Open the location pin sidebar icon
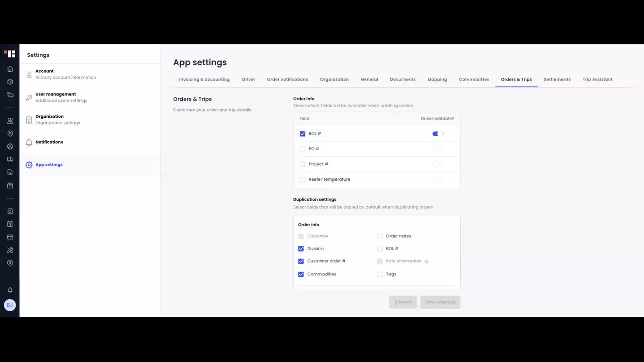644x362 pixels. click(x=10, y=134)
